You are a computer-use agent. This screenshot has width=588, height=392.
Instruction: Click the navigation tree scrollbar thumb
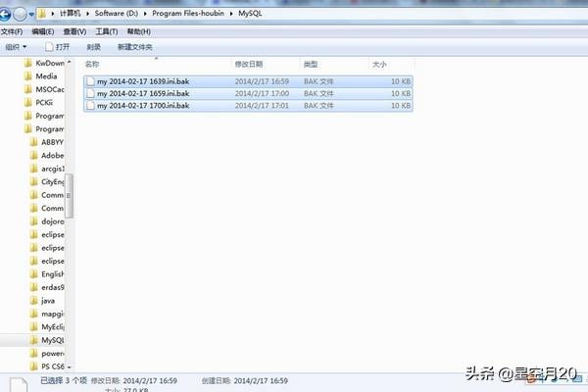tap(69, 195)
